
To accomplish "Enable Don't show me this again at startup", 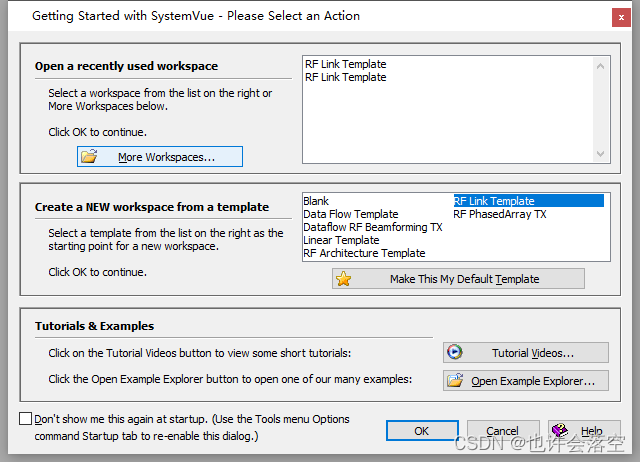I will [x=25, y=418].
